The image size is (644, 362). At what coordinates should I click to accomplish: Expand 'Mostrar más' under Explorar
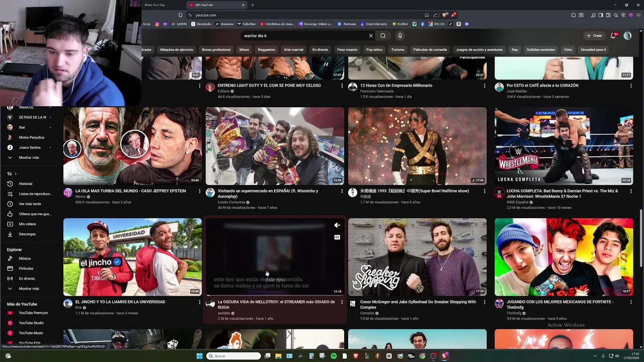pos(29,289)
